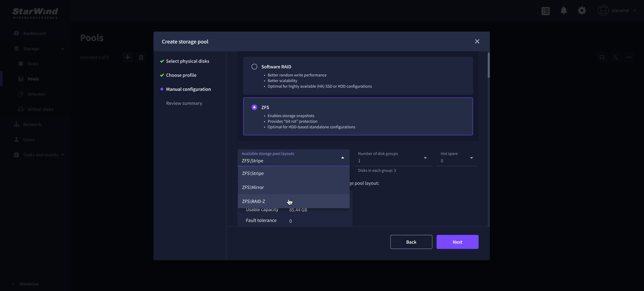This screenshot has height=291, width=644.
Task: Close the Create storage pool dialog
Action: click(477, 42)
